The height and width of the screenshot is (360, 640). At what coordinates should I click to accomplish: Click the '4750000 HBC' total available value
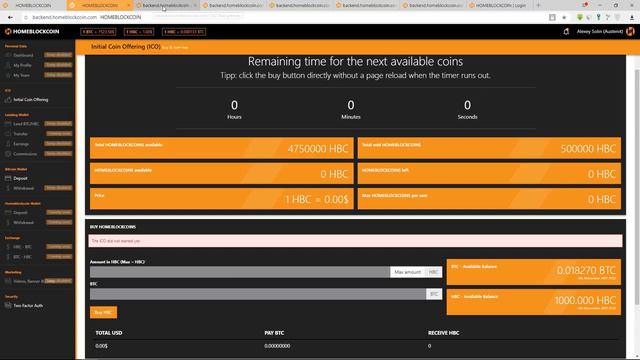[x=318, y=149]
